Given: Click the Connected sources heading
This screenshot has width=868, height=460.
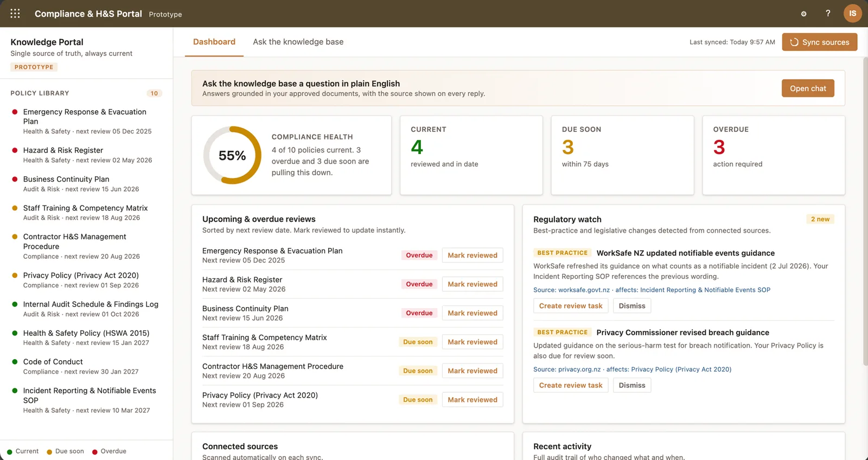Looking at the screenshot, I should coord(240,446).
